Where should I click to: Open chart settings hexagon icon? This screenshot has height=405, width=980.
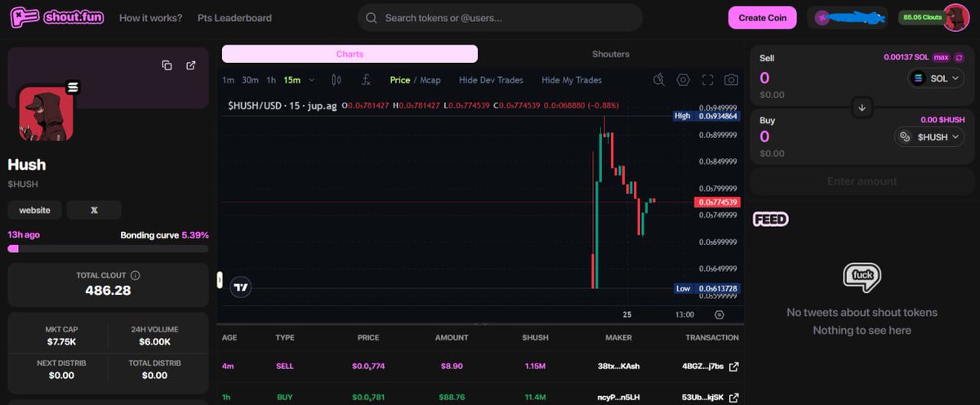click(684, 80)
